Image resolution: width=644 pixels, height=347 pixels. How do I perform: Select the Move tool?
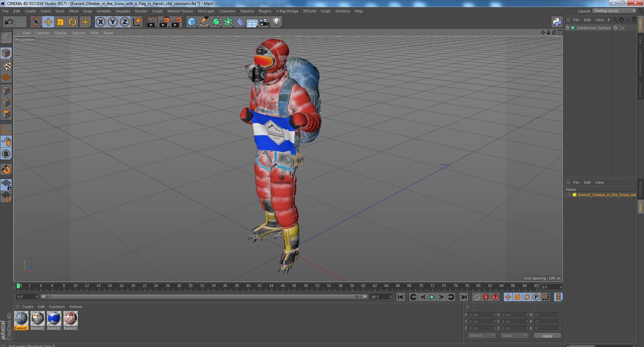point(48,22)
